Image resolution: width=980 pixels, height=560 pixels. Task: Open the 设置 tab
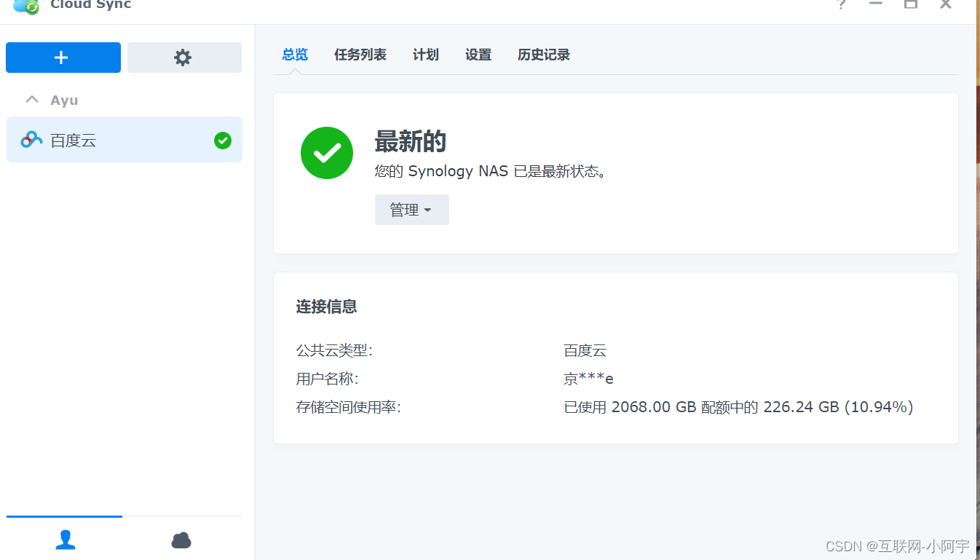pyautogui.click(x=478, y=55)
